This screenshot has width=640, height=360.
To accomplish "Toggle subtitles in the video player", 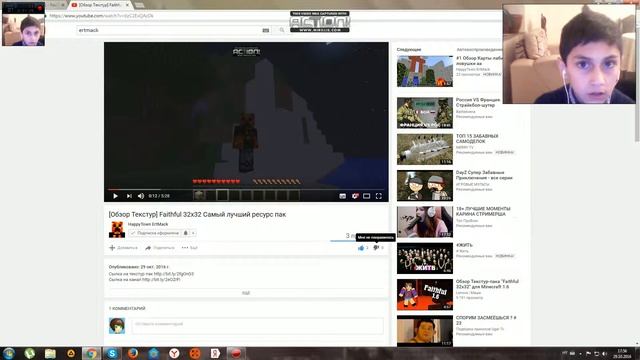I will (342, 196).
